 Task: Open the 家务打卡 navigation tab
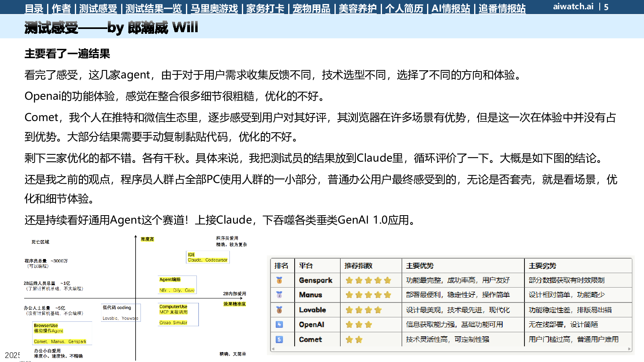click(x=265, y=8)
